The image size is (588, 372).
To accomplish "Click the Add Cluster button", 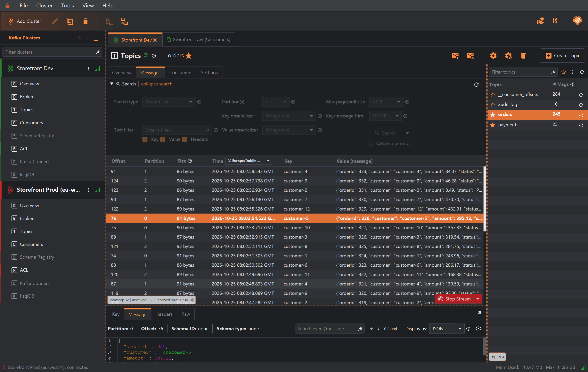I will pyautogui.click(x=24, y=21).
